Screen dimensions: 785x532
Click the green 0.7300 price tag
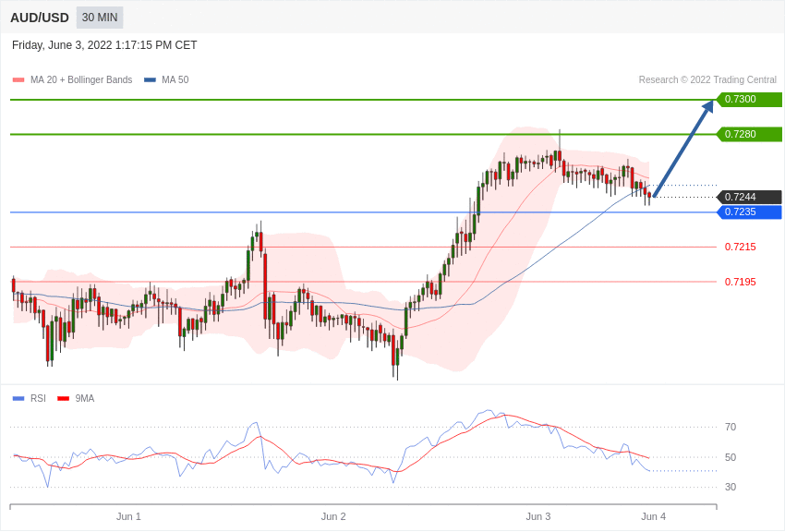point(749,99)
